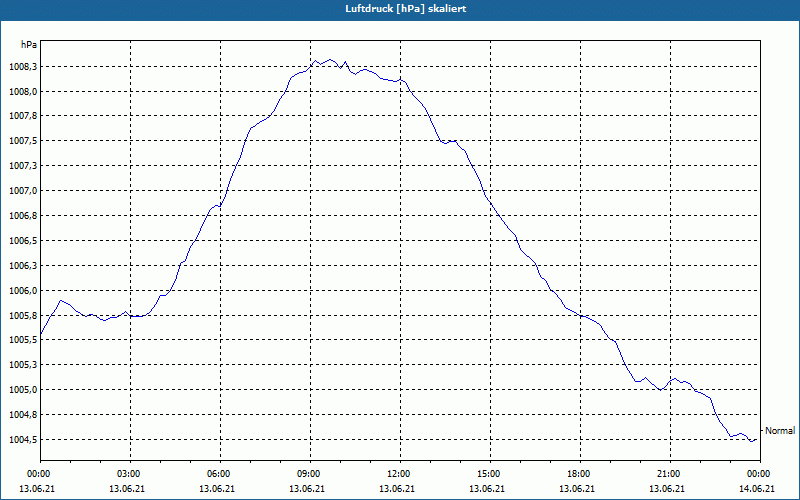This screenshot has width=800, height=500.
Task: Click the 1007,0 pressure label
Action: coord(23,191)
